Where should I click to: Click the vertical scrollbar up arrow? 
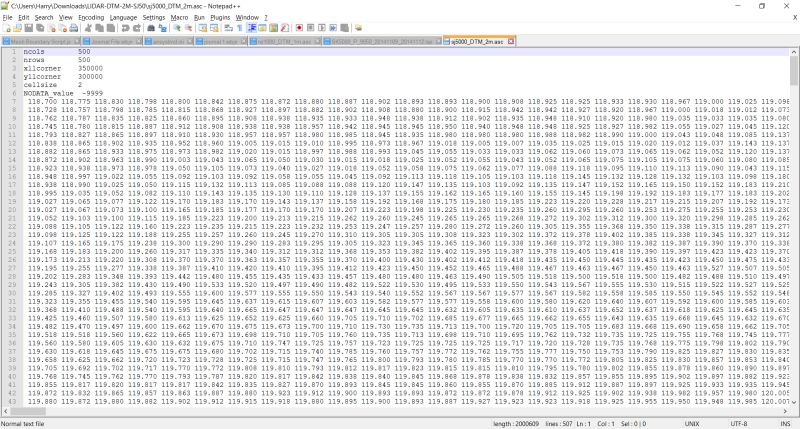(x=794, y=52)
